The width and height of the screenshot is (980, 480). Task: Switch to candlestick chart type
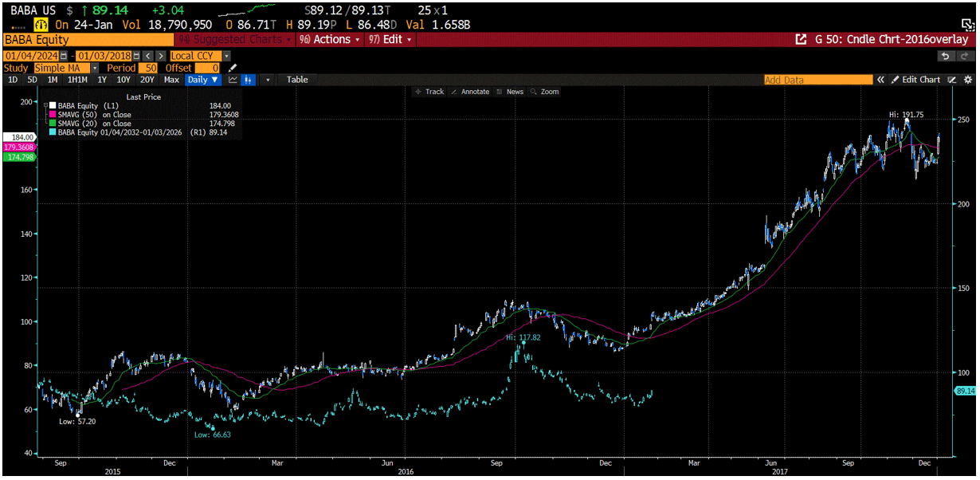tap(249, 80)
